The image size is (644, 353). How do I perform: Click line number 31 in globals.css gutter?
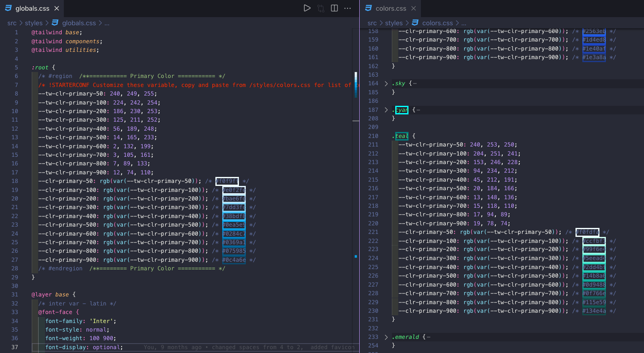coord(15,295)
